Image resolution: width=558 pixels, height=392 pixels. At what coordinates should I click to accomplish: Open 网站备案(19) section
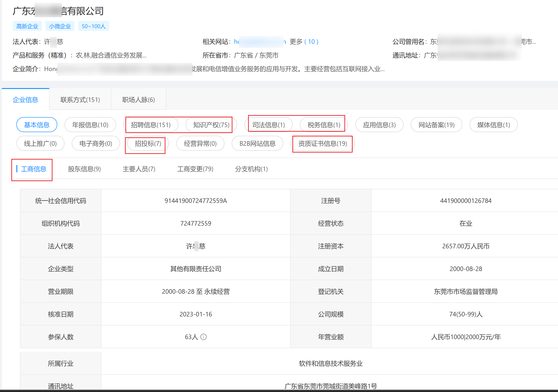tap(436, 125)
